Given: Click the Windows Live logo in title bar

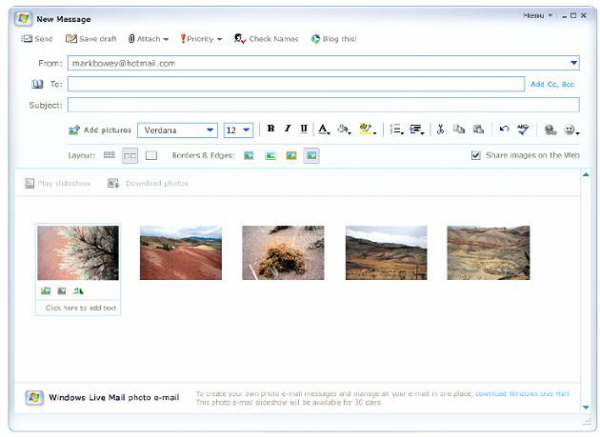Looking at the screenshot, I should 23,19.
